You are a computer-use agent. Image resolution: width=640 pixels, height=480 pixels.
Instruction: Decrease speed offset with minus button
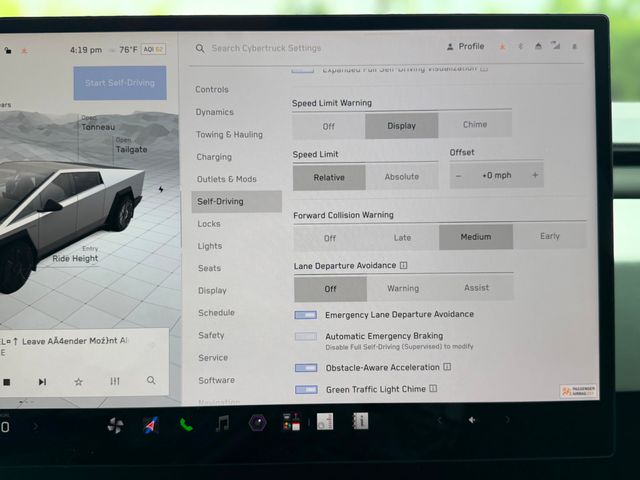(458, 176)
